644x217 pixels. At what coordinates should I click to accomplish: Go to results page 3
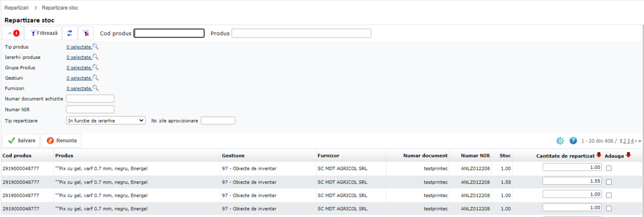coord(628,141)
